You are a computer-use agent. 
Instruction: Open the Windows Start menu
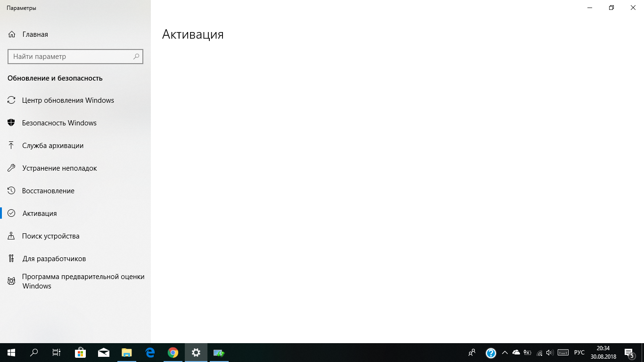(11, 353)
